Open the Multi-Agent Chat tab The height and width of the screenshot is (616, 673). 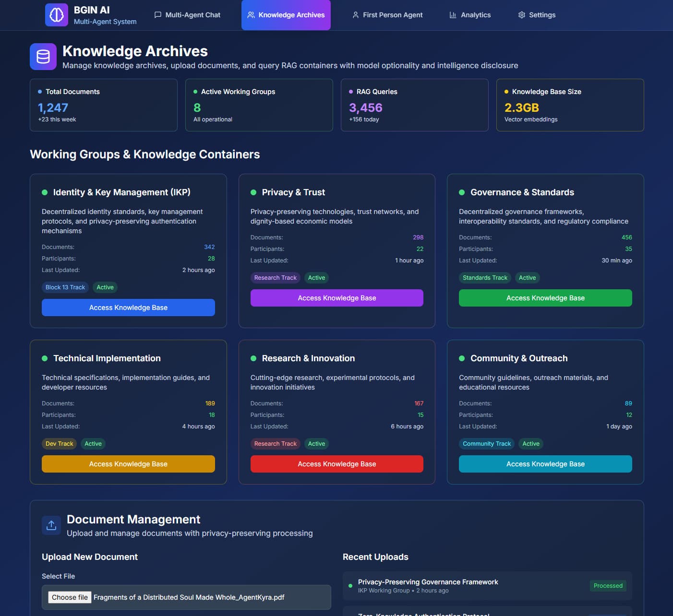pos(187,15)
